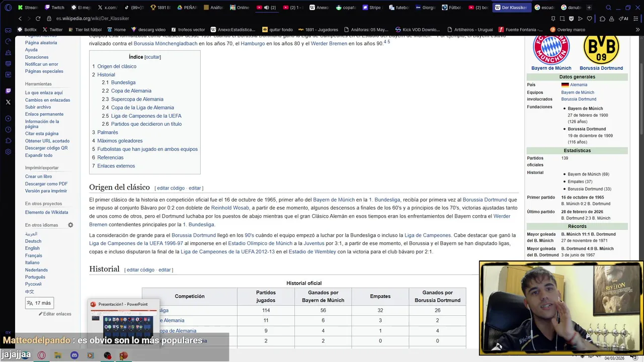Jump to Supercopa de Alemania index entry
644x362 pixels.
[x=137, y=99]
